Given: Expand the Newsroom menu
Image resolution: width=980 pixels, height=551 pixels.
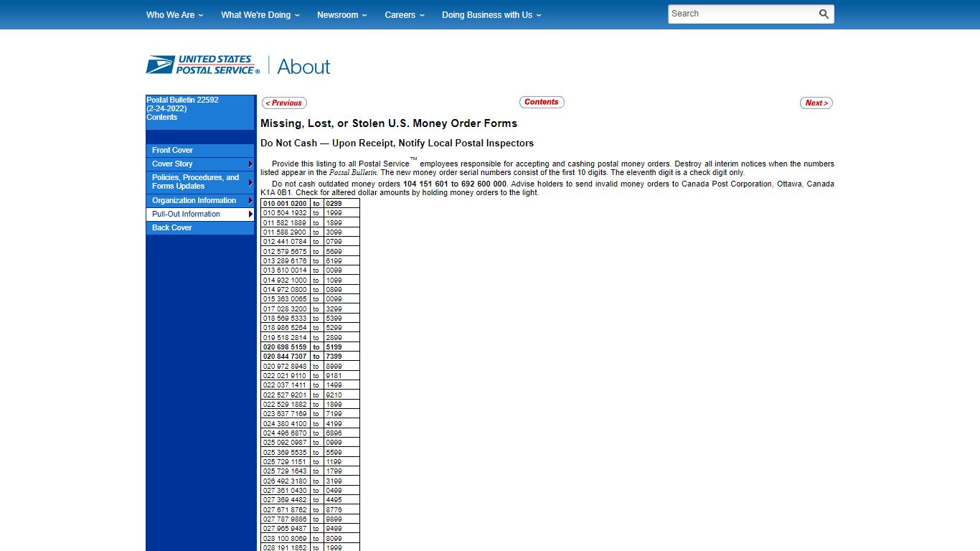Looking at the screenshot, I should [342, 15].
